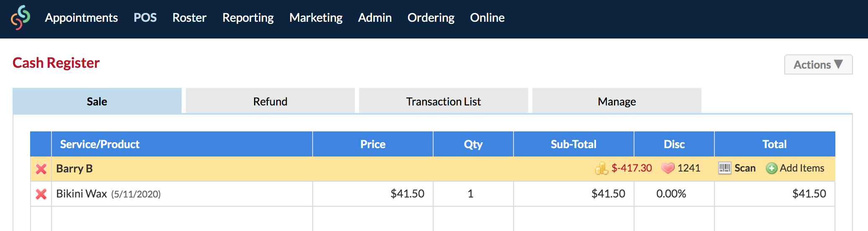Image resolution: width=868 pixels, height=231 pixels.
Task: Open the Reporting menu
Action: tap(248, 18)
